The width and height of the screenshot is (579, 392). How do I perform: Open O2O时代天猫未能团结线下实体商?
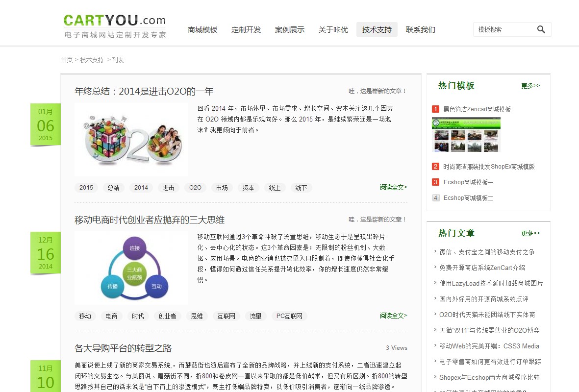point(487,315)
